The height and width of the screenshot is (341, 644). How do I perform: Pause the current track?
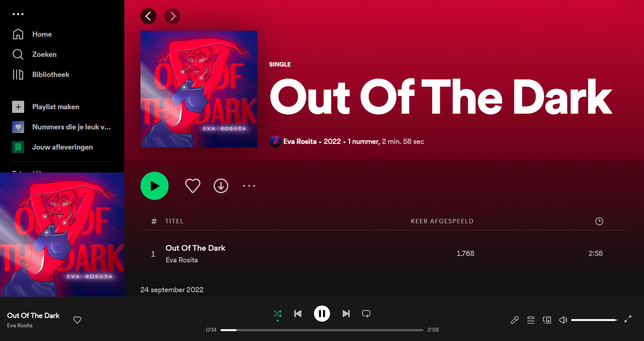322,314
